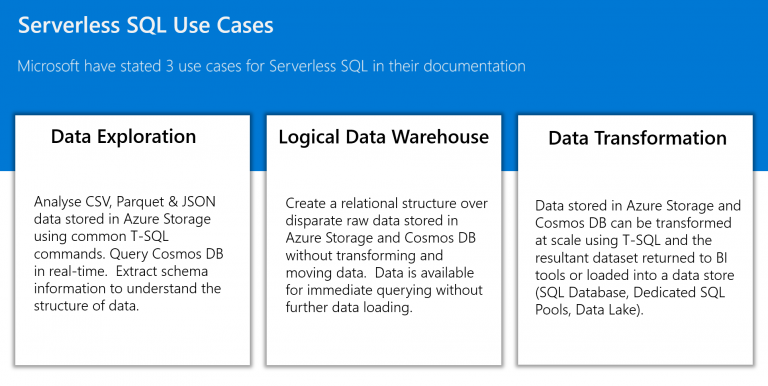Click the 'Data Exploration' card heading

click(x=123, y=137)
